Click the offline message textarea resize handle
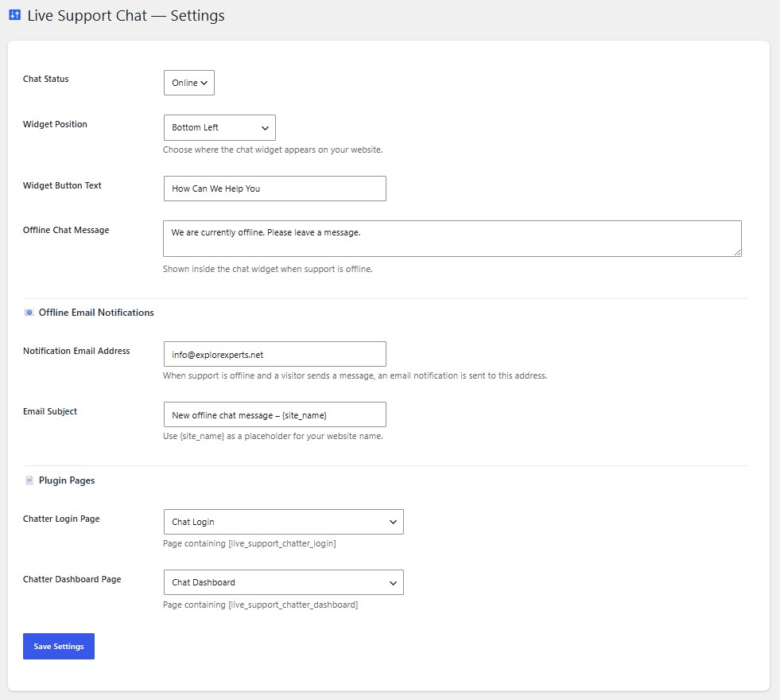Viewport: 780px width, 700px height. 737,253
